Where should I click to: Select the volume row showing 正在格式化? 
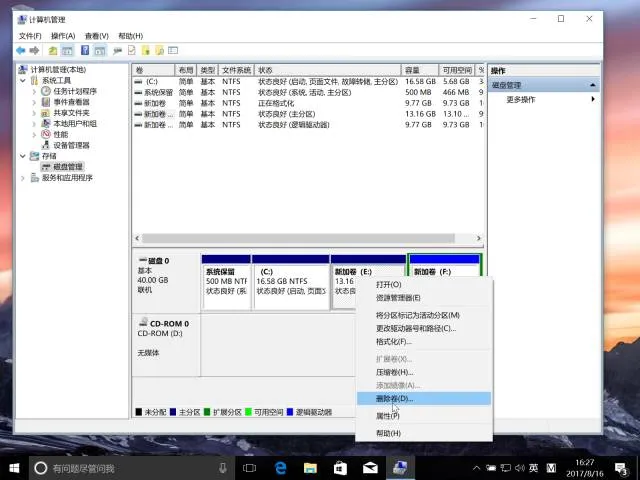click(x=309, y=103)
